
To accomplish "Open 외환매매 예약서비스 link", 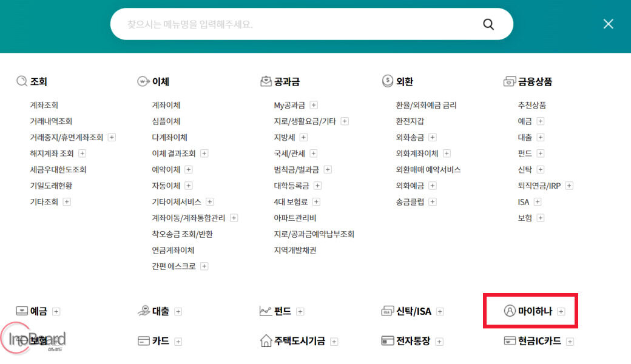I will (x=428, y=169).
